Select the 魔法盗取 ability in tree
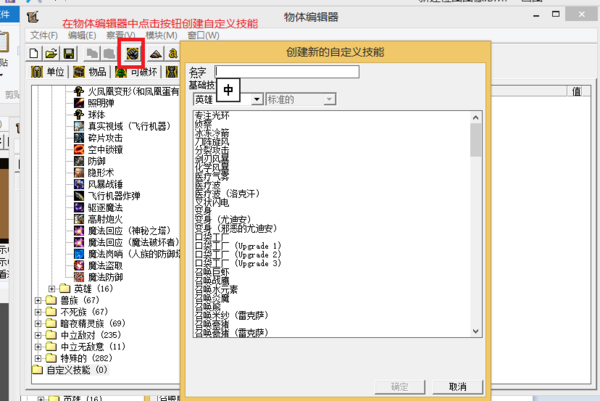The height and width of the screenshot is (401, 600). click(108, 265)
